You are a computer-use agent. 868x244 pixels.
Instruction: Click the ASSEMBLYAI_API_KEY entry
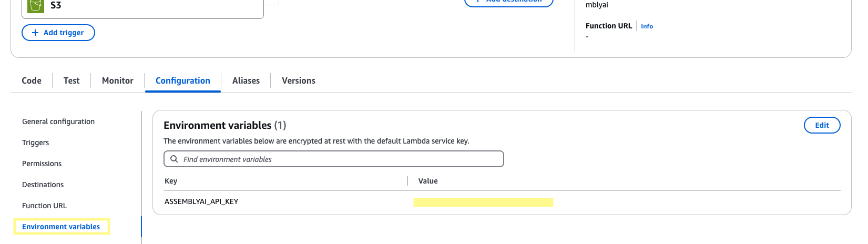point(201,201)
